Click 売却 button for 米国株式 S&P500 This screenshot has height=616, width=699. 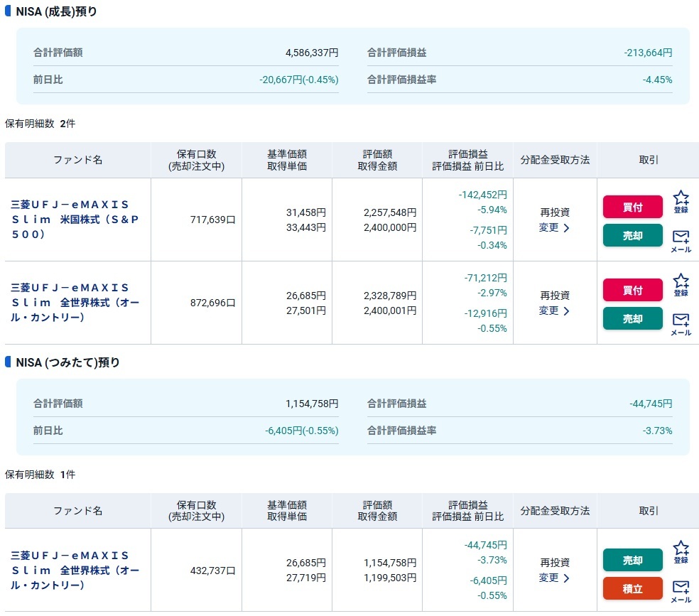pyautogui.click(x=632, y=235)
